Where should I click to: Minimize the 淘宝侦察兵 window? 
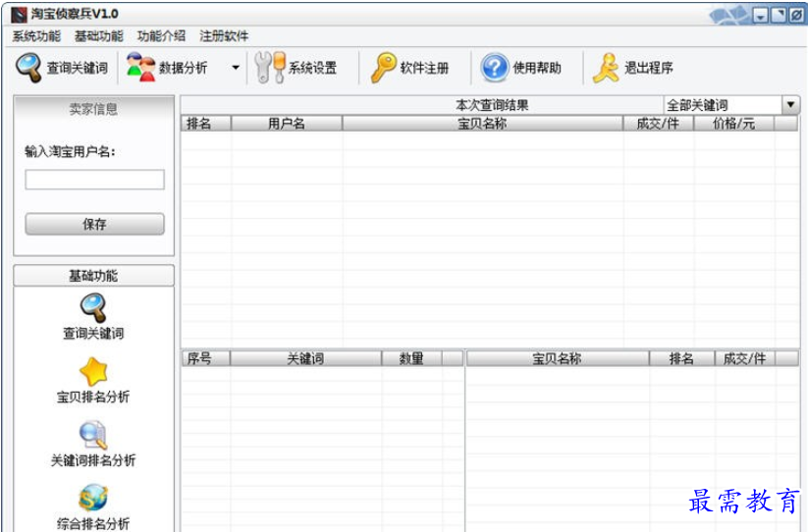click(x=761, y=16)
